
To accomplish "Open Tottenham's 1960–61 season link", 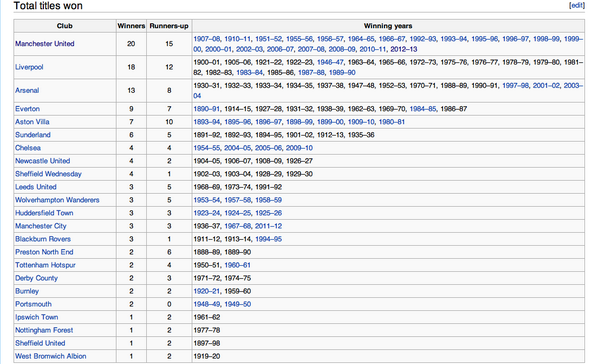I will coord(238,265).
